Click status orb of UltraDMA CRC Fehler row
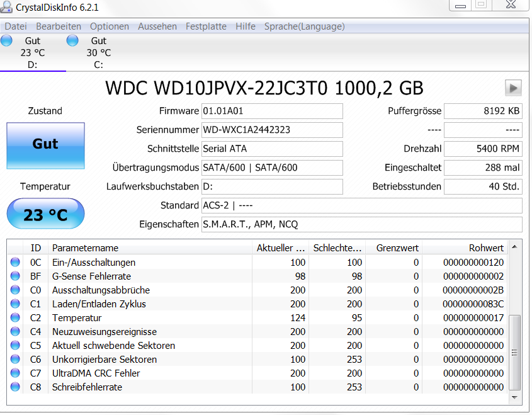The image size is (532, 415). click(x=15, y=373)
